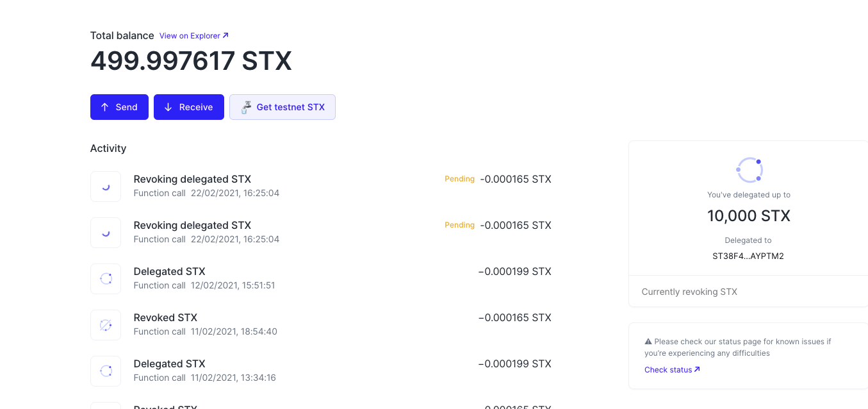Screen dimensions: 868x409
Task: Click the Delegated STX icon dated 12/02/2021
Action: 105,278
